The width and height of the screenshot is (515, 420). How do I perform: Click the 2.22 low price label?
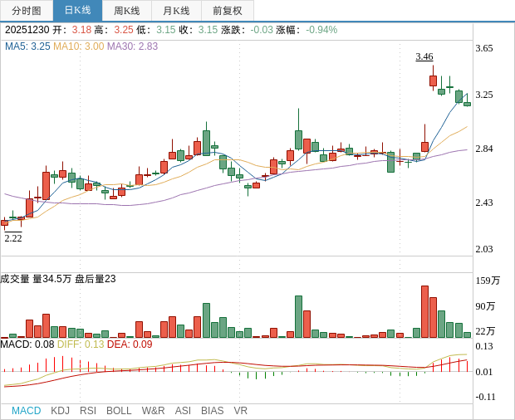coord(13,238)
